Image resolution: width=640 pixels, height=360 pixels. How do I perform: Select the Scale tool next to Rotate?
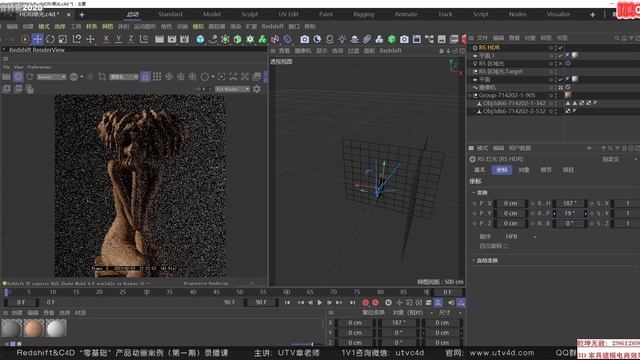point(63,39)
